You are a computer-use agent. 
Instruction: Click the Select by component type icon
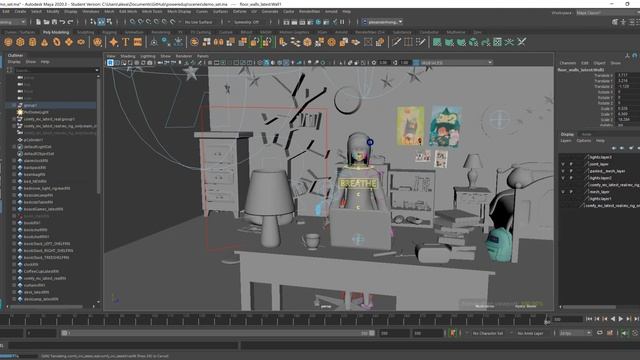[109, 22]
